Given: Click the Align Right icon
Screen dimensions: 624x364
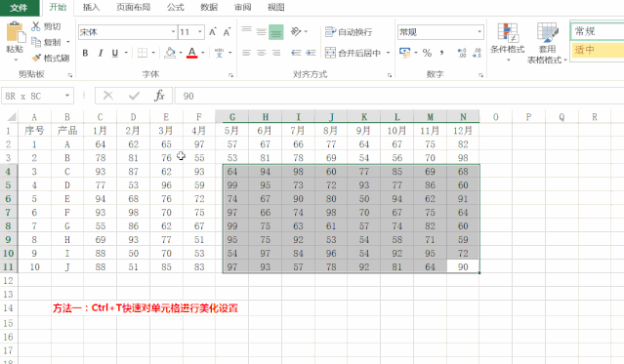Looking at the screenshot, I should tap(275, 53).
